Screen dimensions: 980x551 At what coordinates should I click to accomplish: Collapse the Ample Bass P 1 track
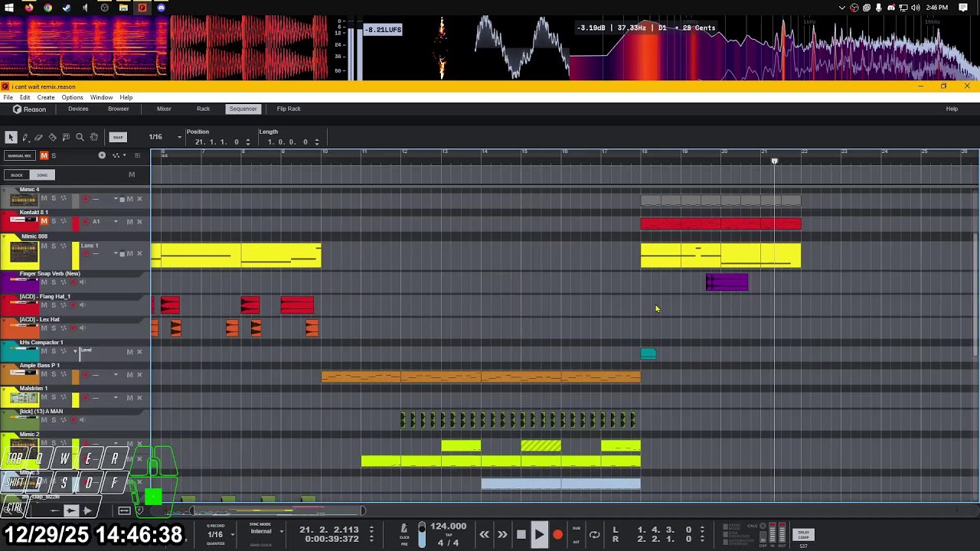[4, 366]
